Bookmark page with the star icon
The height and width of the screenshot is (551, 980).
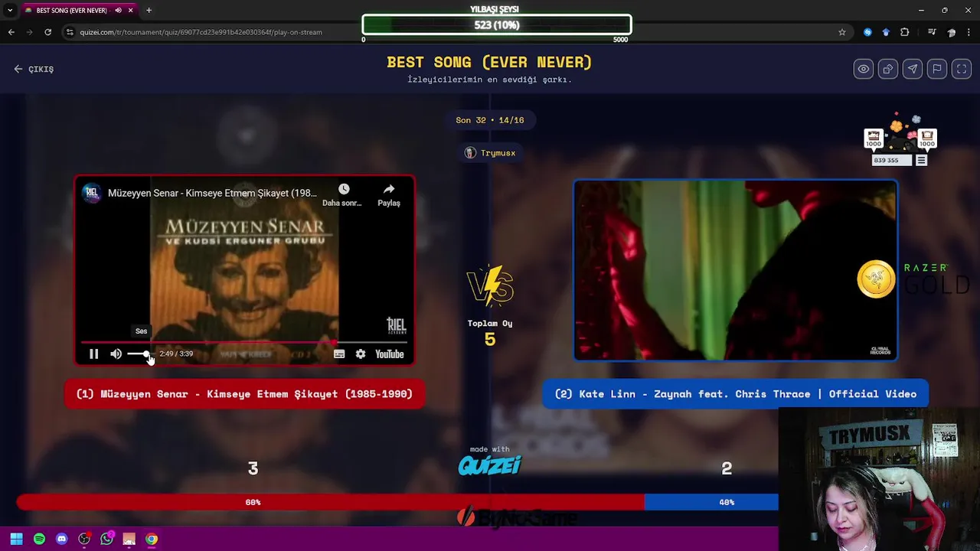pyautogui.click(x=842, y=32)
